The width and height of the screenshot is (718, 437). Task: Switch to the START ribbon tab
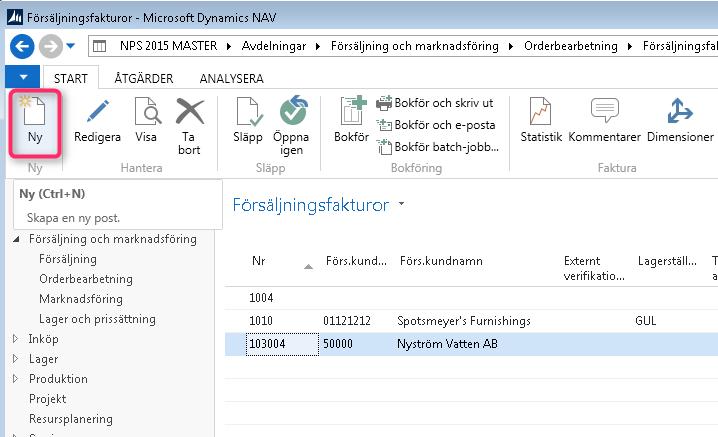coord(71,78)
